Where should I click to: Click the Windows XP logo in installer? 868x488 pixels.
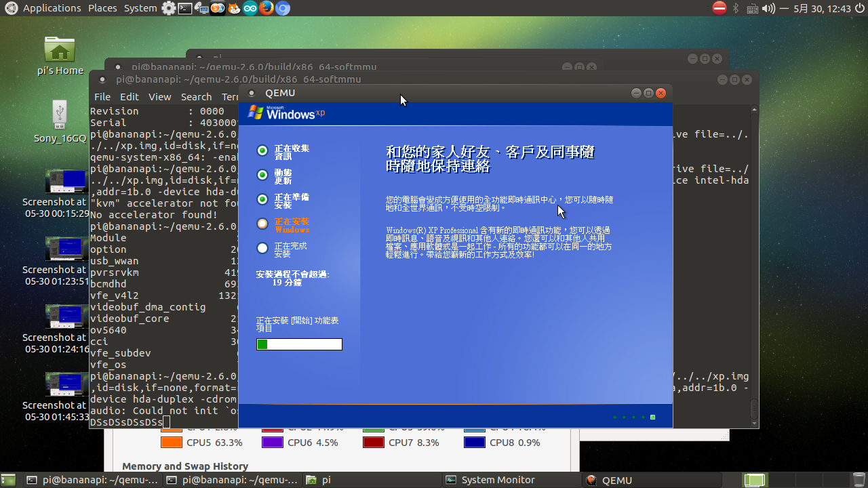[287, 113]
